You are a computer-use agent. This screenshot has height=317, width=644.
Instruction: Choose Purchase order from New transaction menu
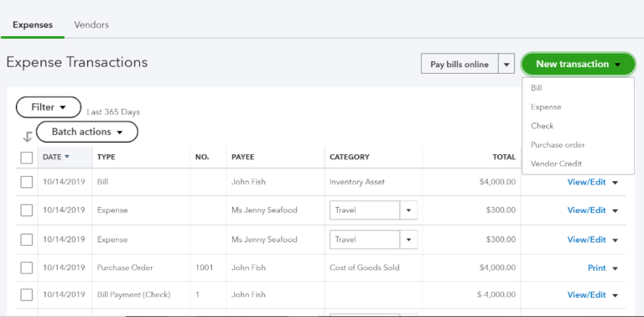tap(558, 144)
